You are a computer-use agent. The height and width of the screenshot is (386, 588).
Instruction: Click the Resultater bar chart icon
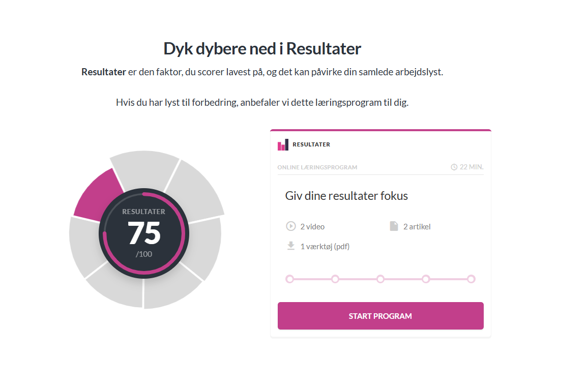tap(283, 144)
